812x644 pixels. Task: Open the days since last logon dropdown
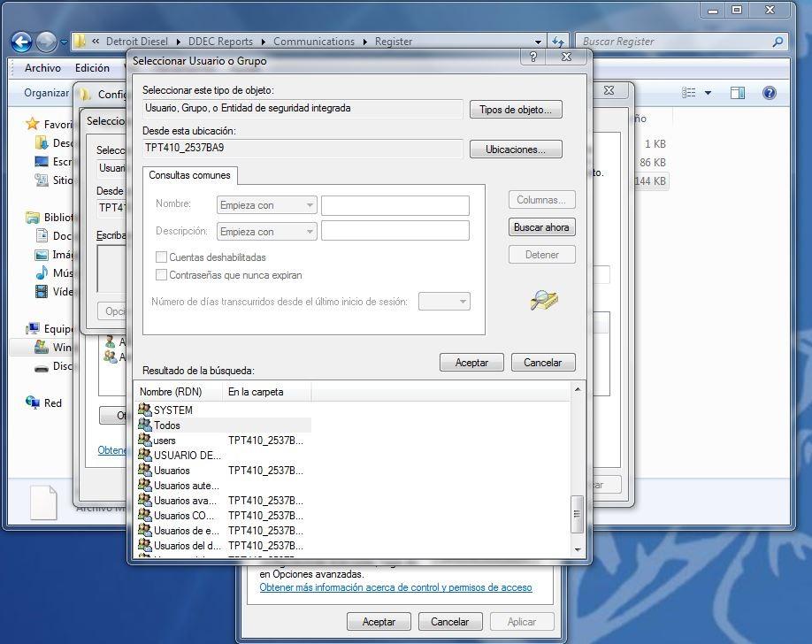[444, 301]
